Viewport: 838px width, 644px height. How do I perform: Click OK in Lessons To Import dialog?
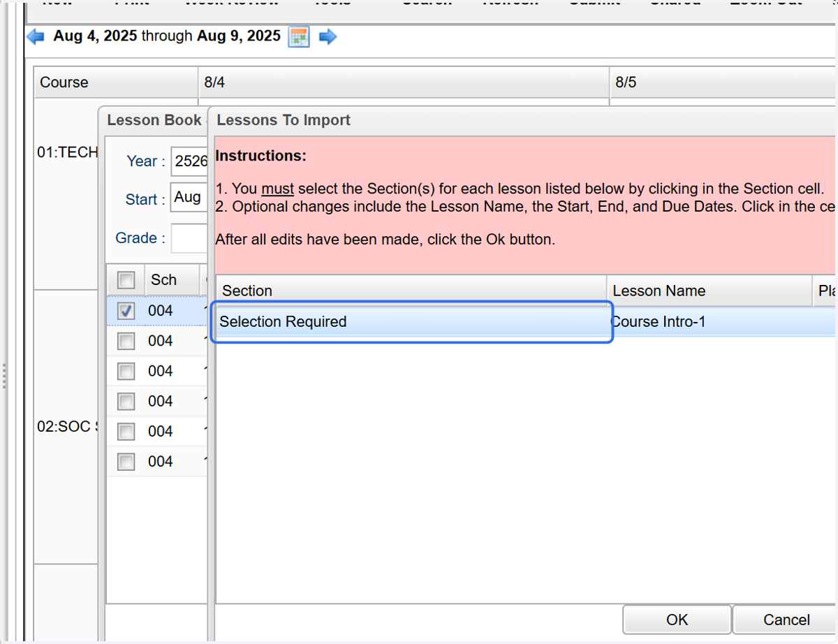click(x=677, y=620)
